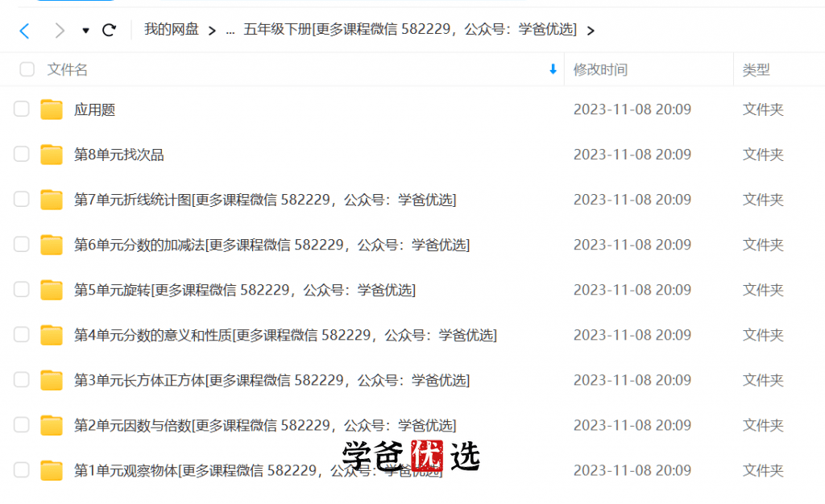Click the 文件夹 type of 第3单元长方体正方体 row
This screenshot has width=825, height=504.
tap(763, 380)
